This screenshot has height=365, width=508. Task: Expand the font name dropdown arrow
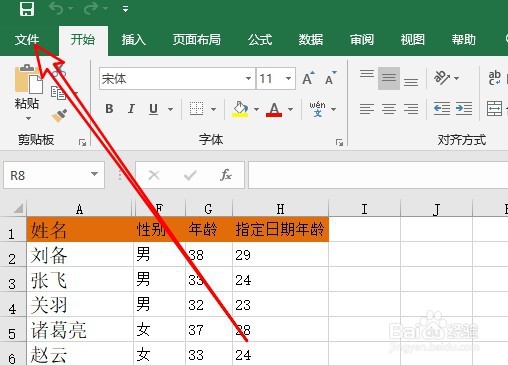pos(248,79)
